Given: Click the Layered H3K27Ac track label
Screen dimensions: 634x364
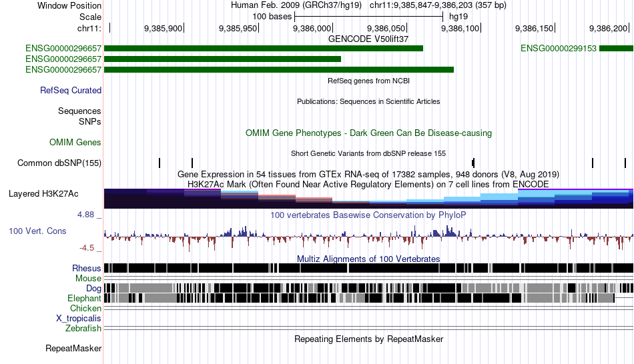Looking at the screenshot, I should pyautogui.click(x=43, y=193).
